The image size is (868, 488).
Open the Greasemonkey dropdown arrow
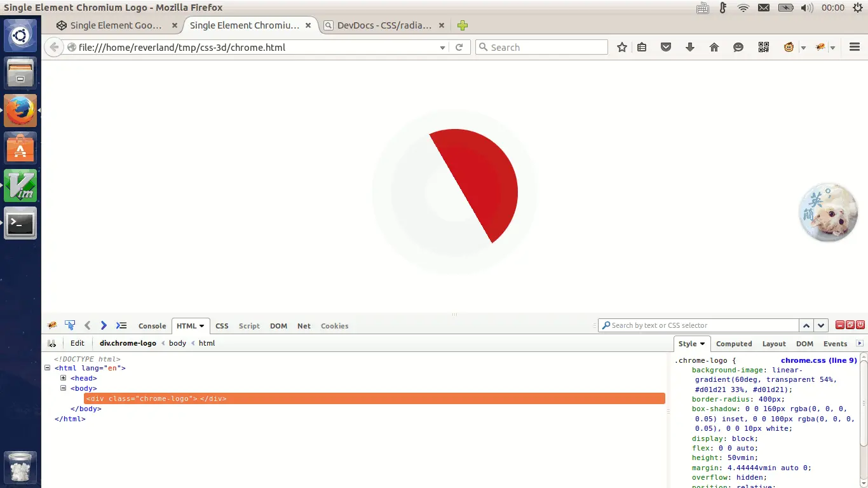(x=803, y=48)
